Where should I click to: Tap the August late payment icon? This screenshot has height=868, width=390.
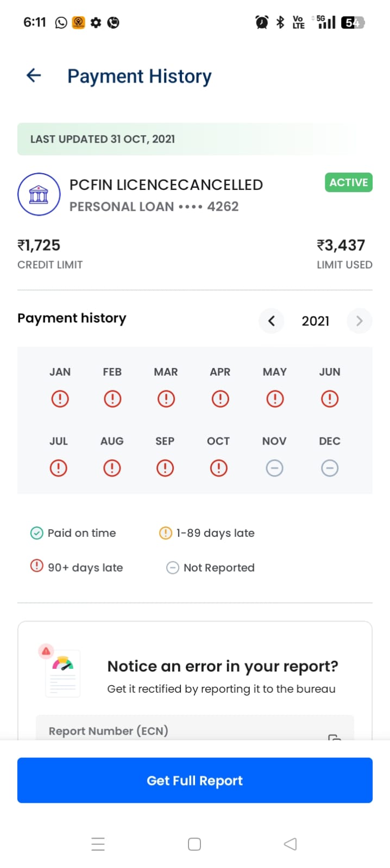click(x=112, y=468)
